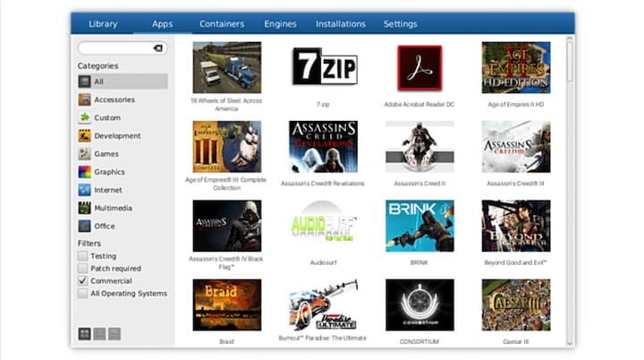Choose the Internet category icon
Screen dimensions: 644x360
85,190
